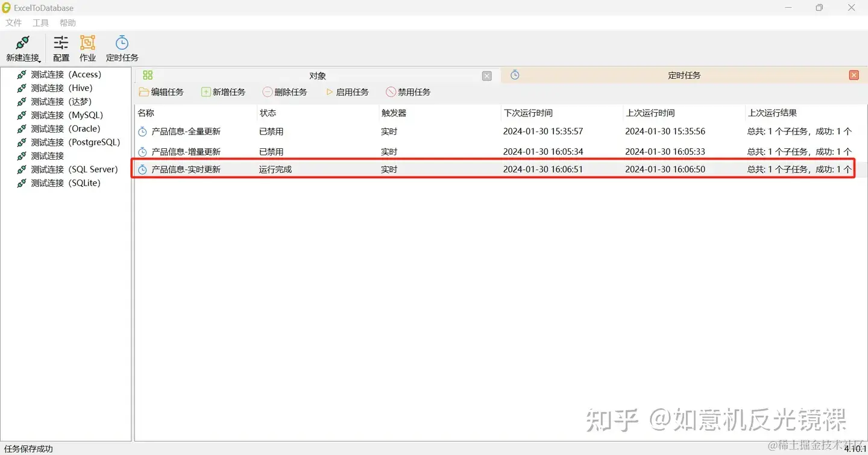
Task: Select 测试连接 (Oracle) connection
Action: tap(66, 129)
